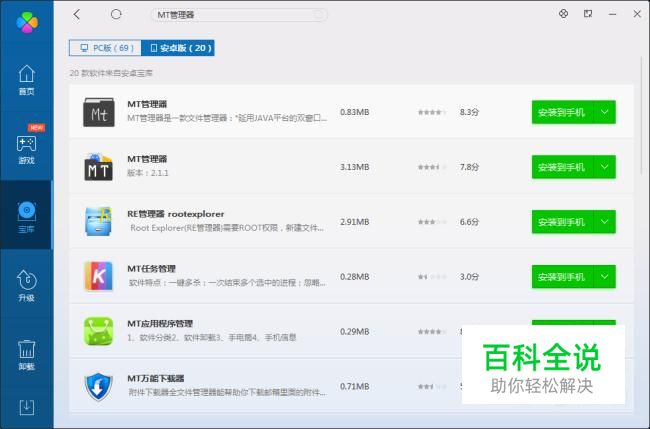Viewport: 650px width, 429px height.
Task: Click the 0.71MB size text
Action: [355, 386]
